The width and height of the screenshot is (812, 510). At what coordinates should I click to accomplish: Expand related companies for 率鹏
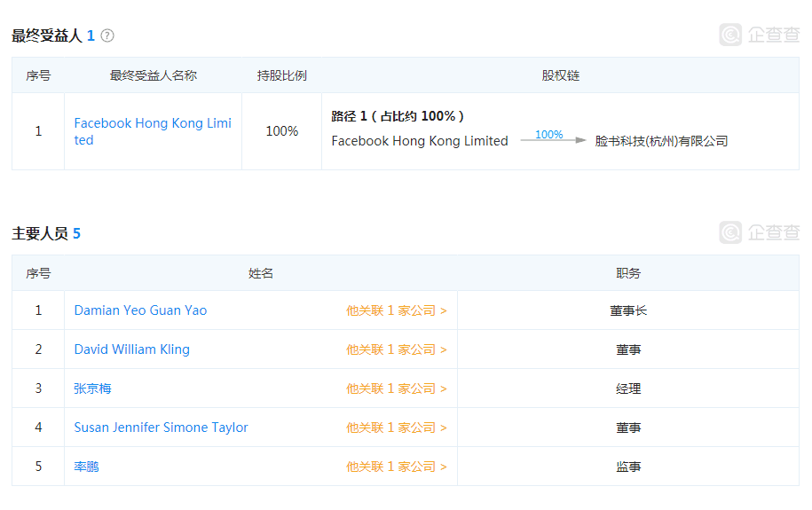pos(396,467)
